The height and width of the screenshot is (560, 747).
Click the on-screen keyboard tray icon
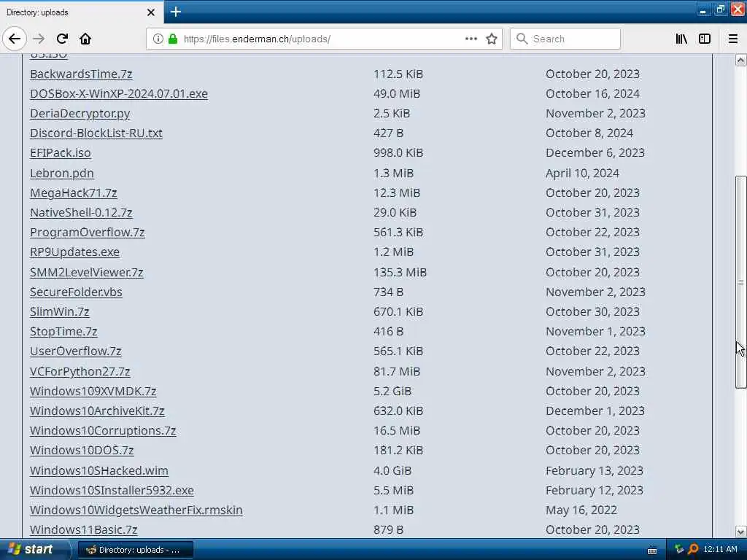coord(651,551)
